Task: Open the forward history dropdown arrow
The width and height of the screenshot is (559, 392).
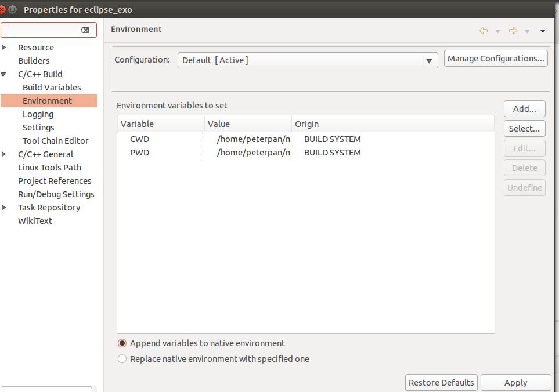Action: coord(527,31)
